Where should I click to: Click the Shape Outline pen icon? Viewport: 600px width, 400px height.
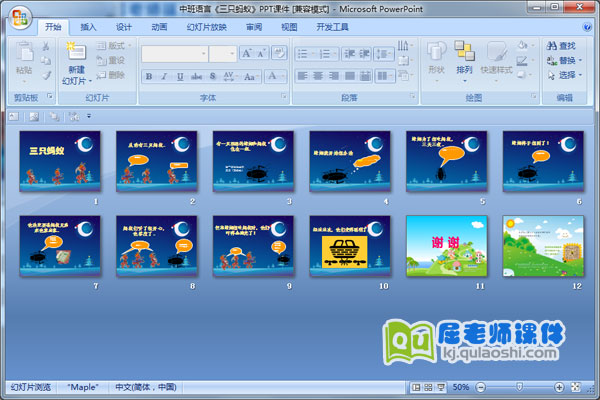[x=524, y=60]
